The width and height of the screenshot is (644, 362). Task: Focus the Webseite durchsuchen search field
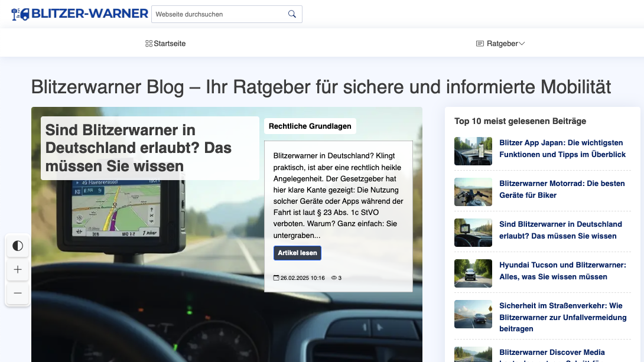pyautogui.click(x=219, y=14)
